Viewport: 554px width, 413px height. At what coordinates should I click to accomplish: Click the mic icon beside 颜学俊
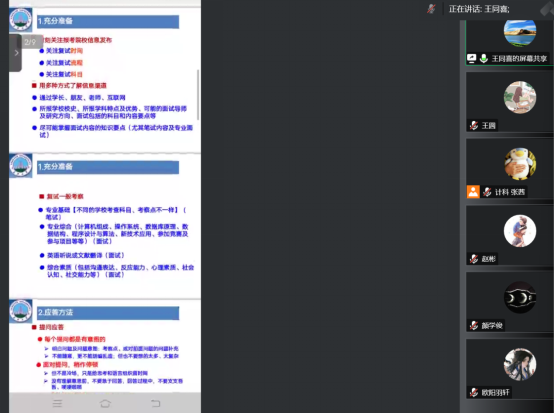tap(474, 325)
